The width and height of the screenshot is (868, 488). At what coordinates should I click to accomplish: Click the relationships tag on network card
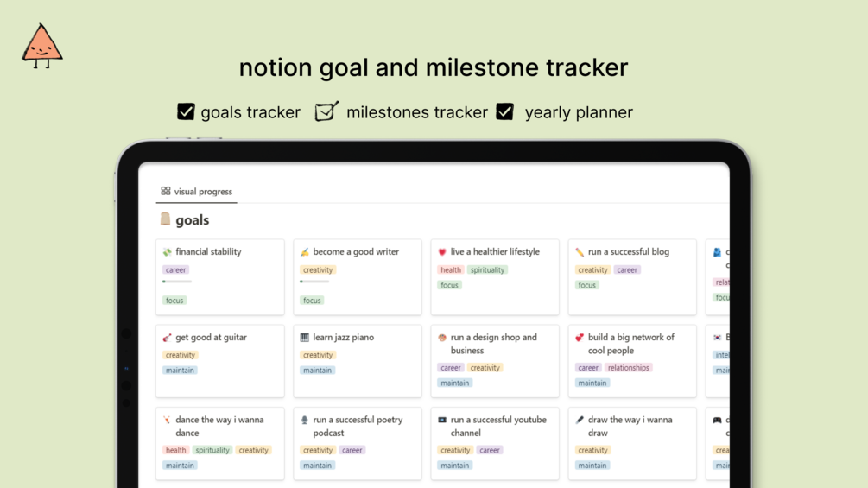coord(628,368)
